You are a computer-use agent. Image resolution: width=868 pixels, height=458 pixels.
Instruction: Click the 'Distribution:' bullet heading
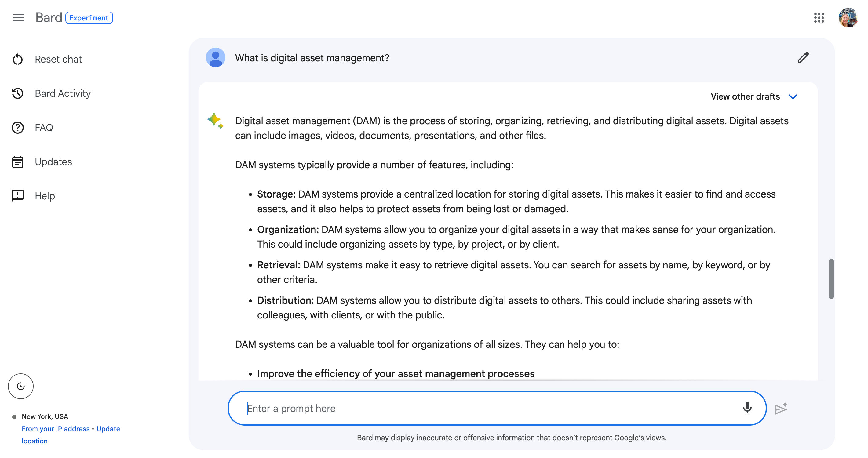click(x=285, y=300)
